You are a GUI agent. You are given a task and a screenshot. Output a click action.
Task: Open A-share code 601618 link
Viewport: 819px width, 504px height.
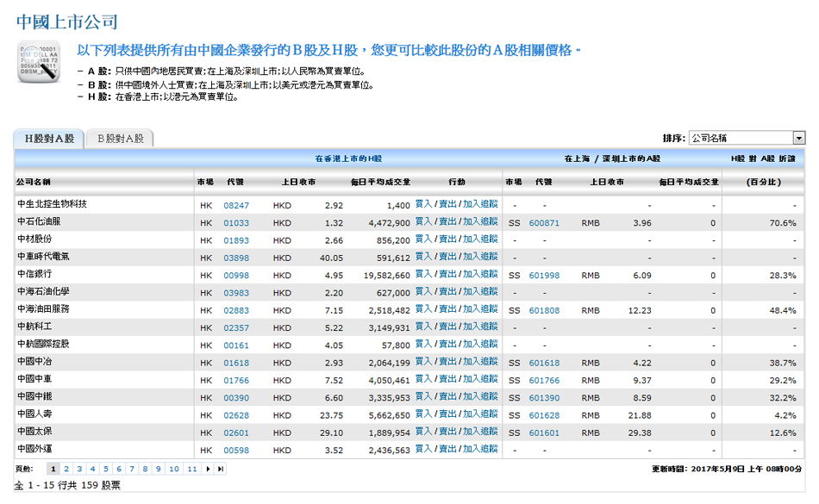click(544, 363)
